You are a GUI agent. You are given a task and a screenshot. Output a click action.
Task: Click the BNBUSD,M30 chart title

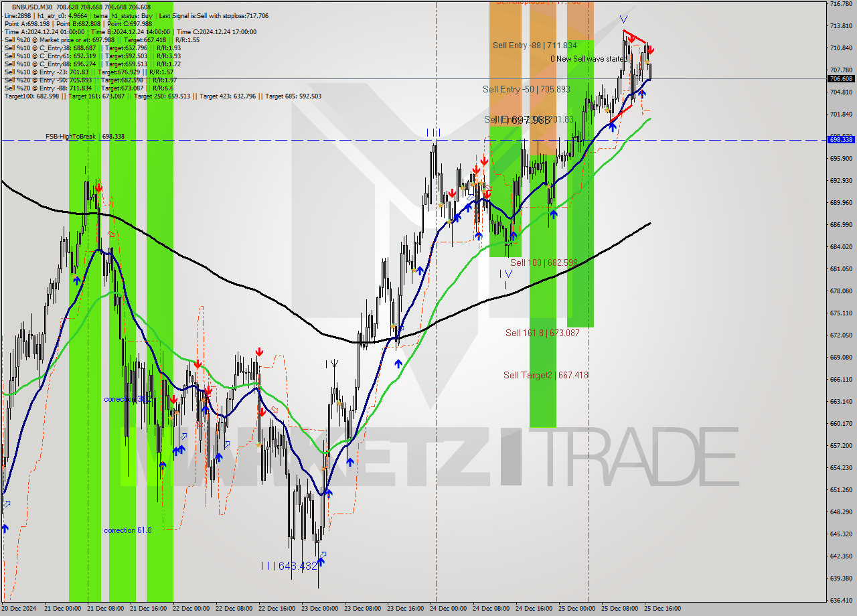[31, 7]
